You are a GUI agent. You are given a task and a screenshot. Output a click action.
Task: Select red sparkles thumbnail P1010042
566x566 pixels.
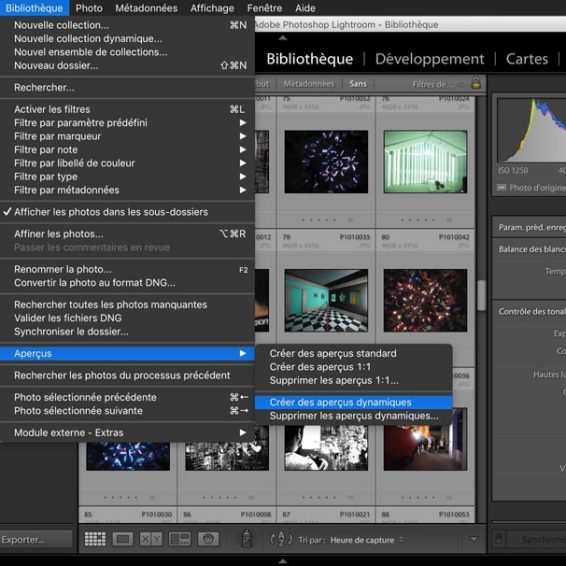pos(425,300)
